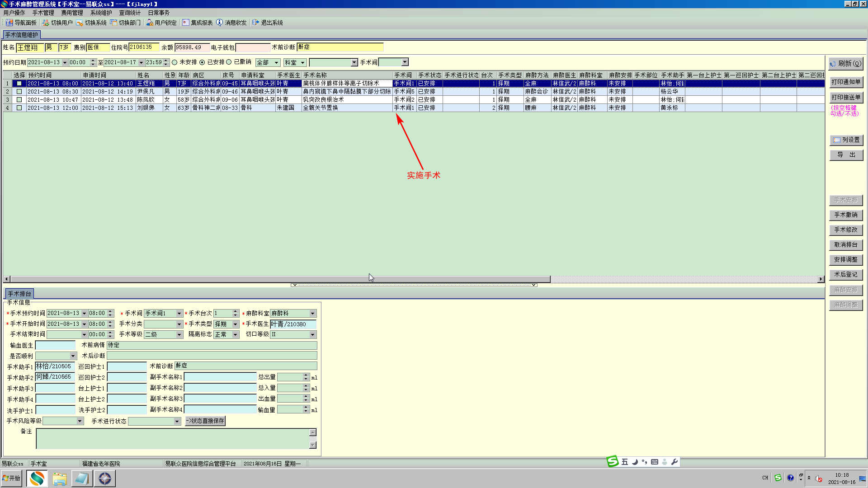Open the 查询统计 menu

[129, 13]
